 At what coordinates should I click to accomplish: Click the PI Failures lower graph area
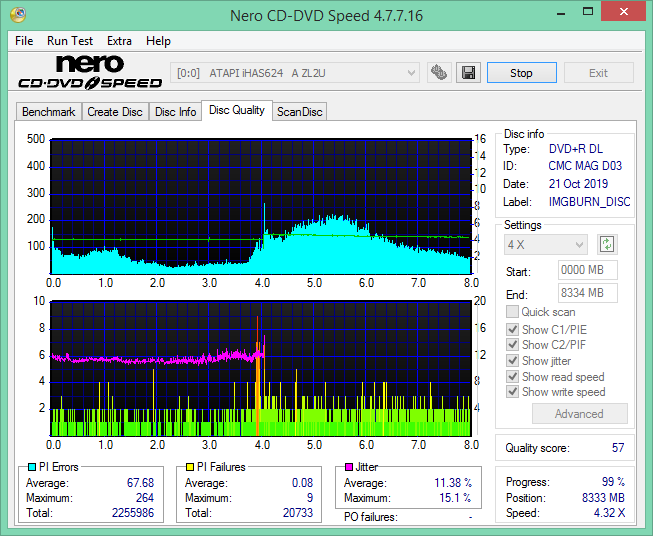pyautogui.click(x=261, y=368)
